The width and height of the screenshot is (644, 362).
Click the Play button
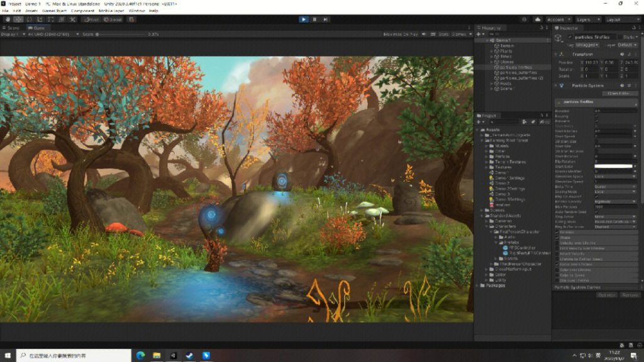[304, 19]
